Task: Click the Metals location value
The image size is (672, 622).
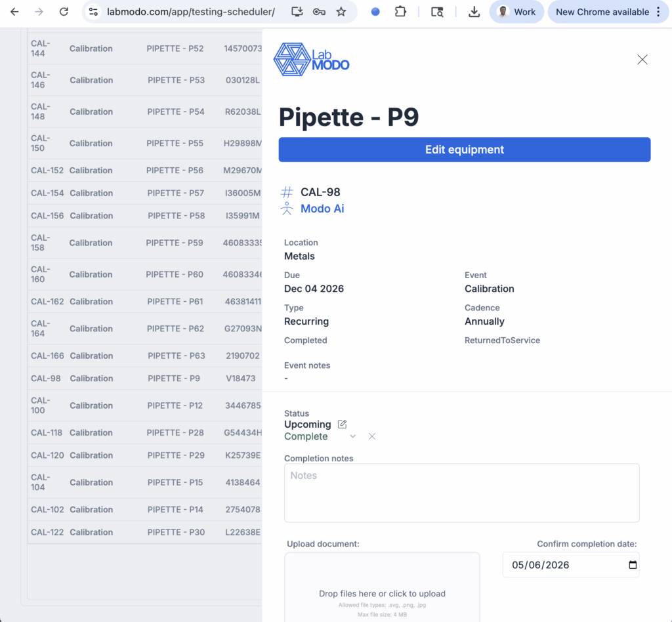Action: coord(299,256)
